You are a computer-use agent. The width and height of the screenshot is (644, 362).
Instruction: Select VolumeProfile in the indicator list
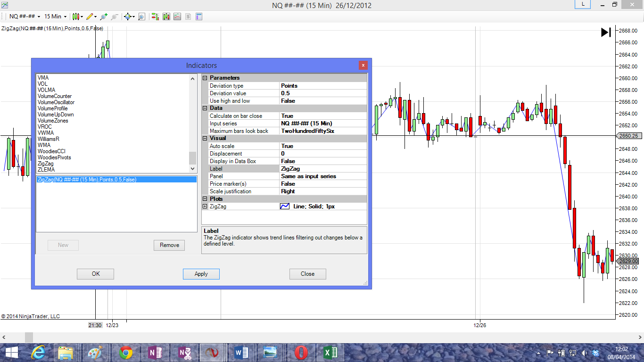[x=53, y=108]
